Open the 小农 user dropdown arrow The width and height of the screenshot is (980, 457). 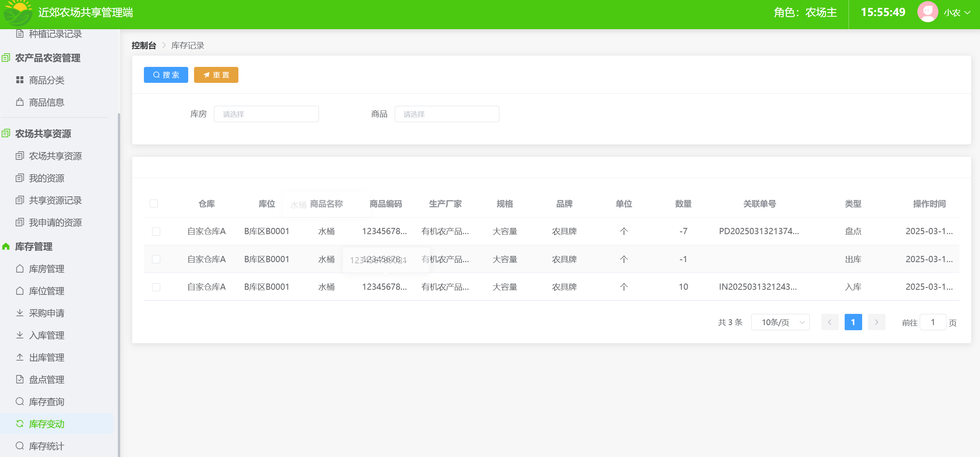coord(968,13)
